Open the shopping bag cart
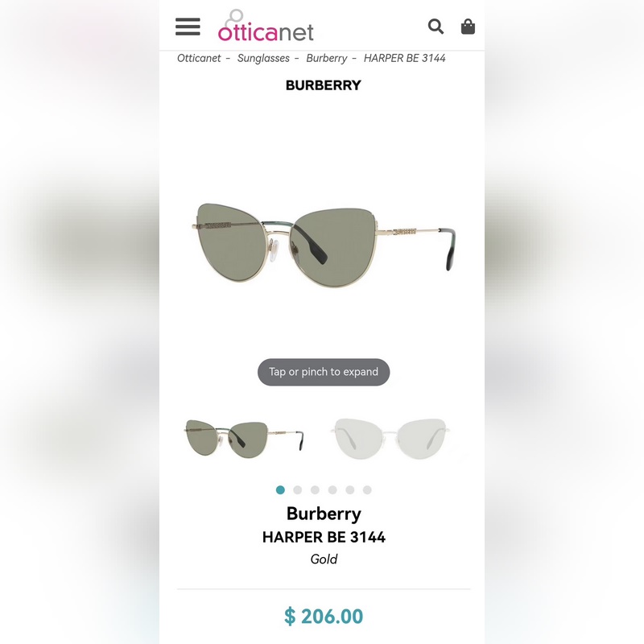The image size is (644, 644). pyautogui.click(x=468, y=27)
